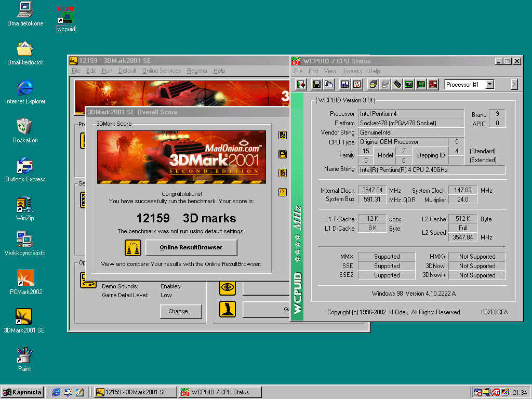
Task: Open Help menu in 3DMark2001 SE
Action: point(219,71)
